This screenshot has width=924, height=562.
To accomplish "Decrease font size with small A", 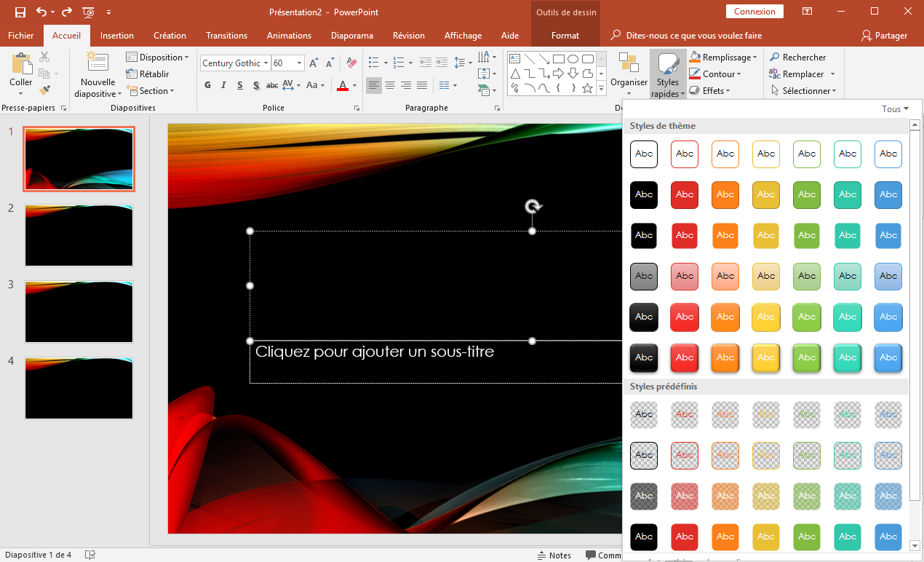I will [329, 63].
